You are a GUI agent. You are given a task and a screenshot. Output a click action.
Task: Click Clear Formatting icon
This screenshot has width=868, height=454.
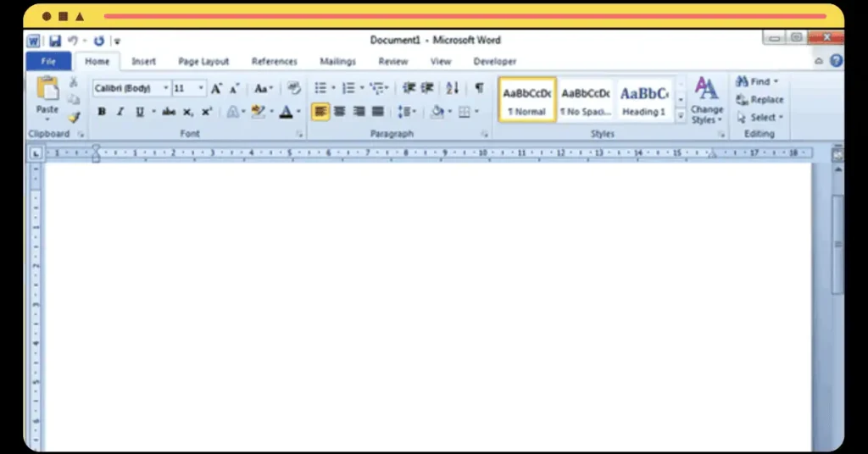coord(294,88)
